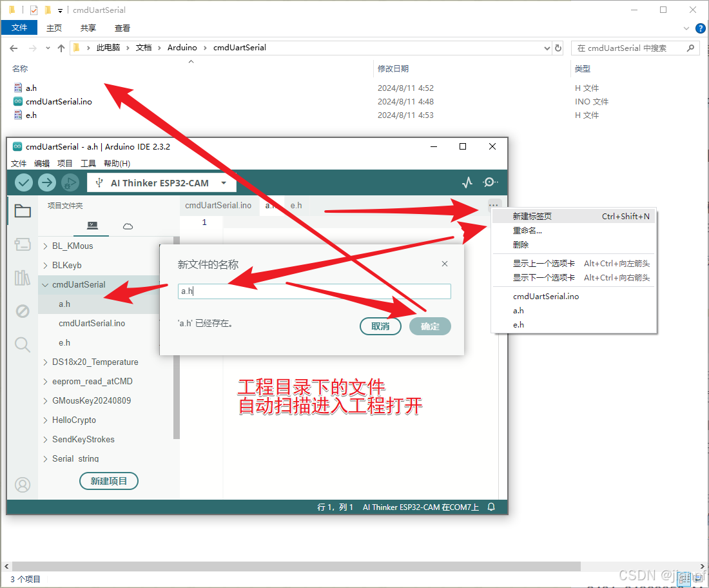Open the 编辑 menu in Arduino IDE
The width and height of the screenshot is (709, 588).
(42, 163)
